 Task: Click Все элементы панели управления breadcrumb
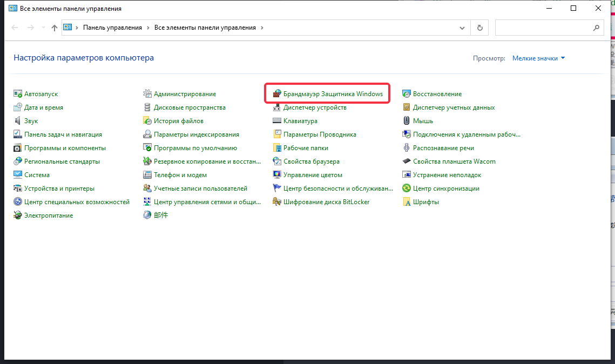pos(205,28)
